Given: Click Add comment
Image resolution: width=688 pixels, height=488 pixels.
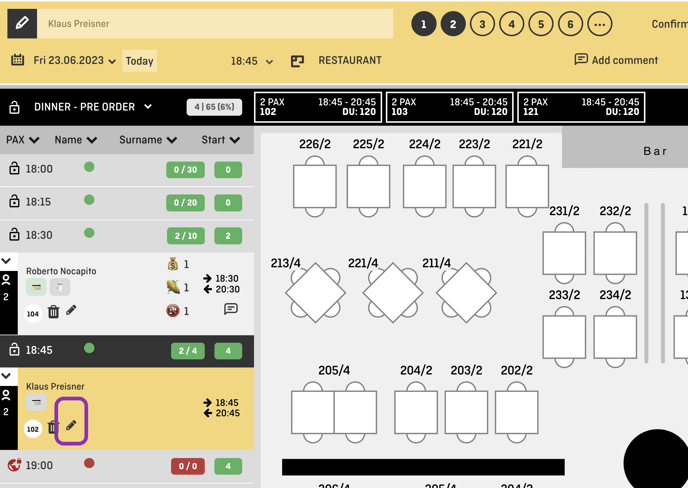Looking at the screenshot, I should click(615, 60).
